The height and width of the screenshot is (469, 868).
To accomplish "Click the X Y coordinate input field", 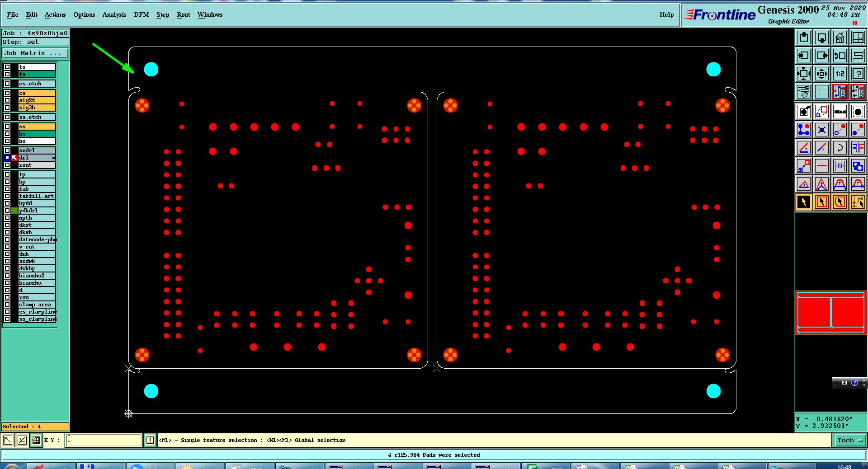I will [x=104, y=440].
